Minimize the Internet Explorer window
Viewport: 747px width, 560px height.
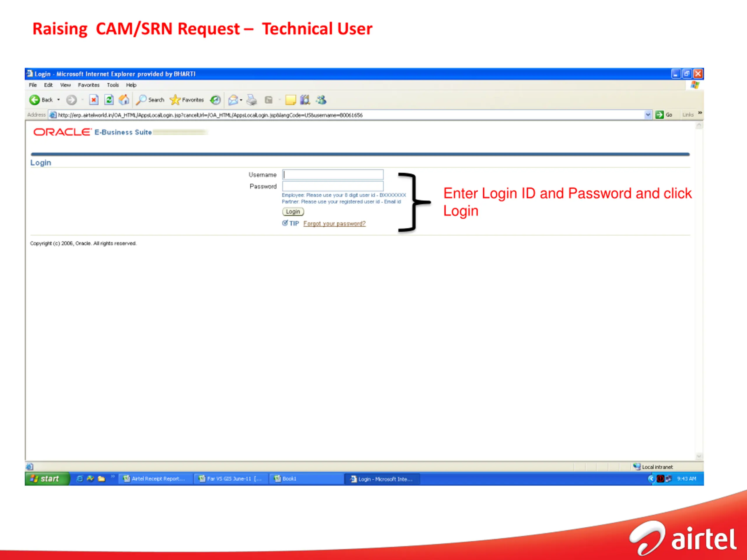click(x=676, y=73)
